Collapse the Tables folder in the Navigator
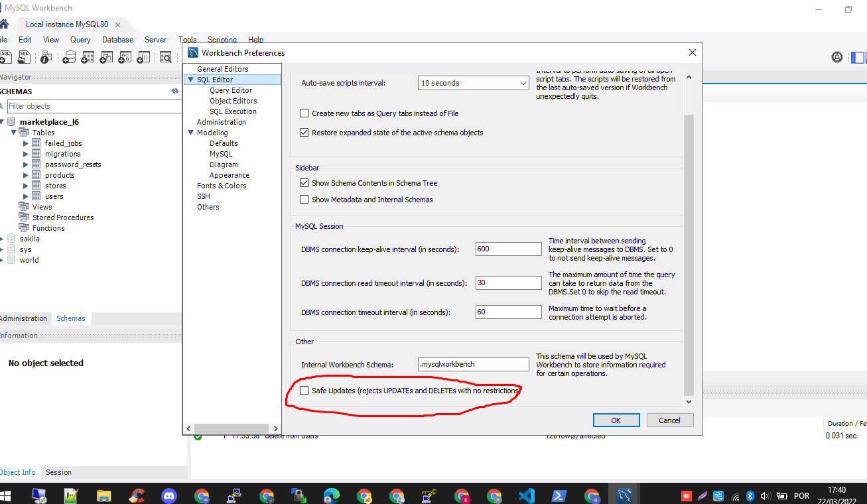The image size is (867, 504). pyautogui.click(x=14, y=133)
